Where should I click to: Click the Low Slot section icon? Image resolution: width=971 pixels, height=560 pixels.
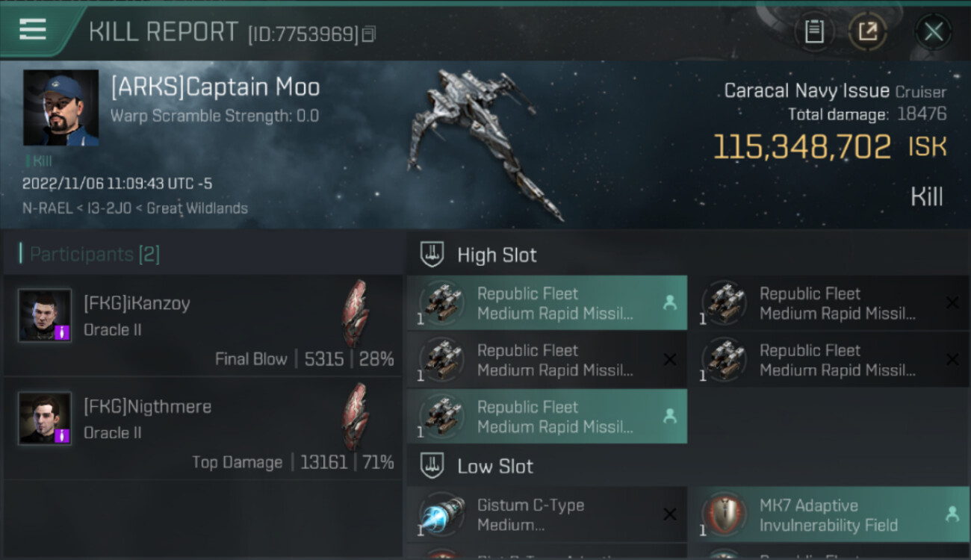point(432,467)
